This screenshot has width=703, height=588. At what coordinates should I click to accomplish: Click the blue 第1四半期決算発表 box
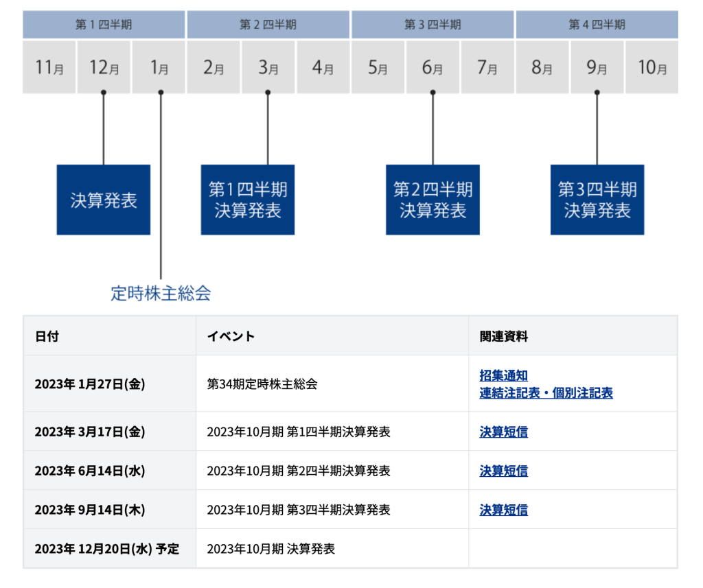(x=247, y=200)
